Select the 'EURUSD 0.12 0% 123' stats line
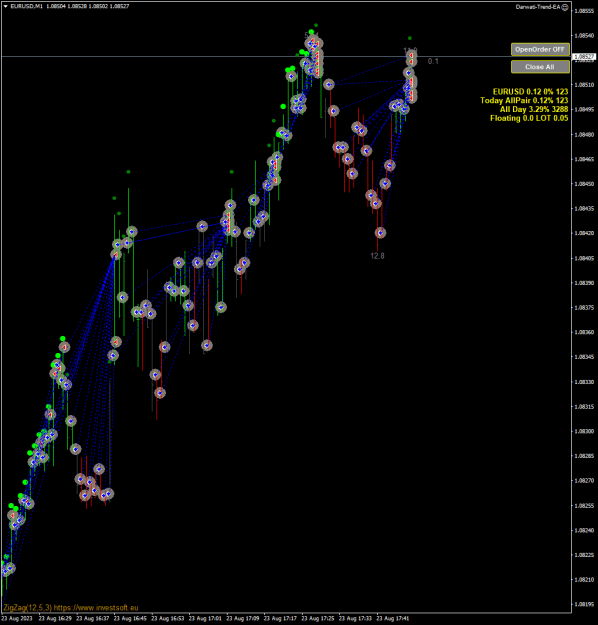 pyautogui.click(x=530, y=92)
